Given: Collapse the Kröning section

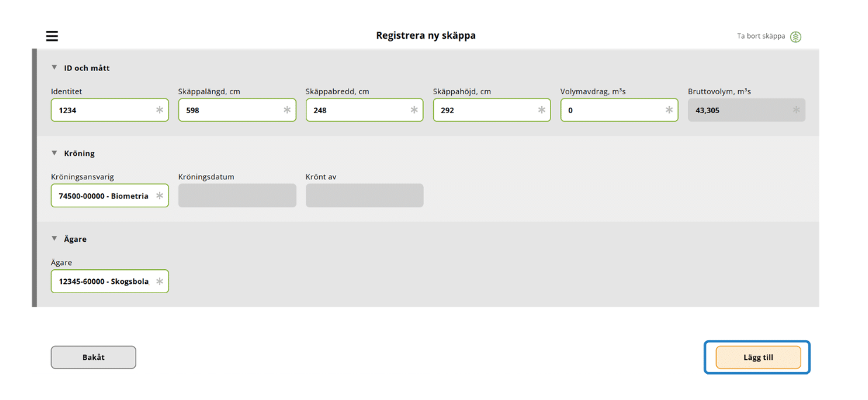Looking at the screenshot, I should 54,153.
